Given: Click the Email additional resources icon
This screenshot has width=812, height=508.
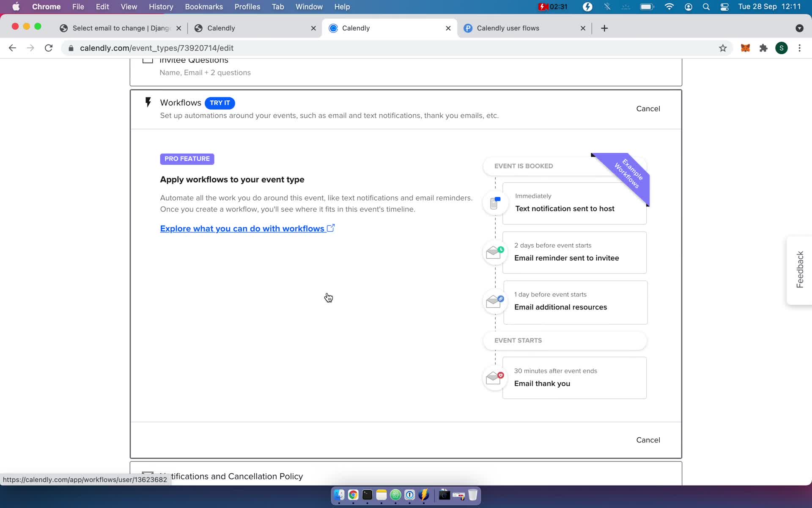Looking at the screenshot, I should click(493, 301).
